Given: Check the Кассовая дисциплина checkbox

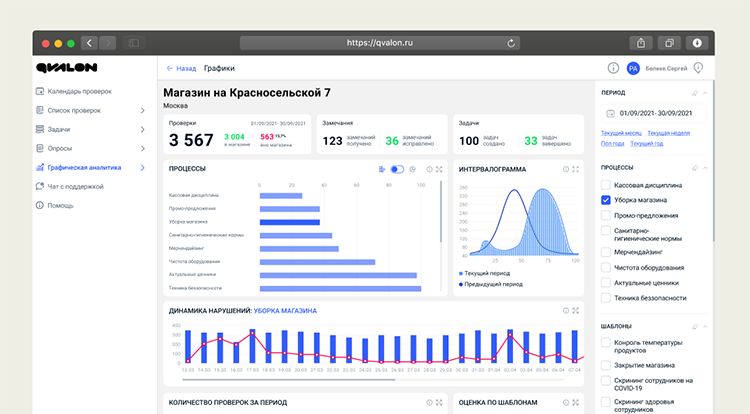Looking at the screenshot, I should [606, 185].
